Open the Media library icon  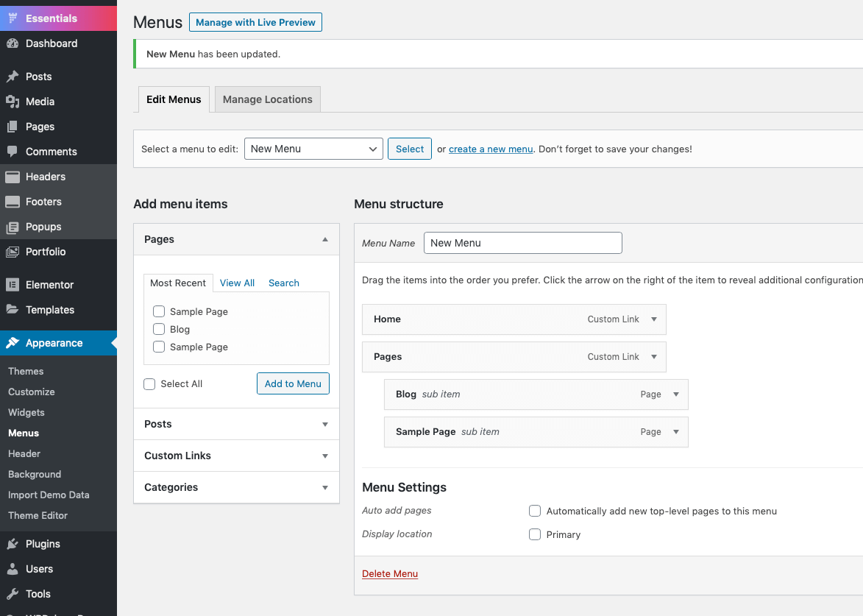(12, 102)
